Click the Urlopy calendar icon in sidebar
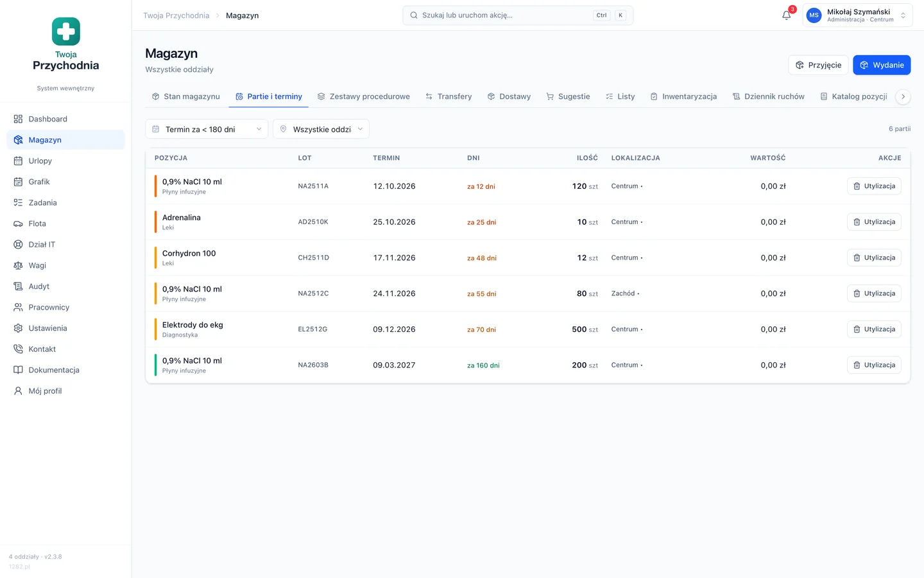 coord(18,161)
